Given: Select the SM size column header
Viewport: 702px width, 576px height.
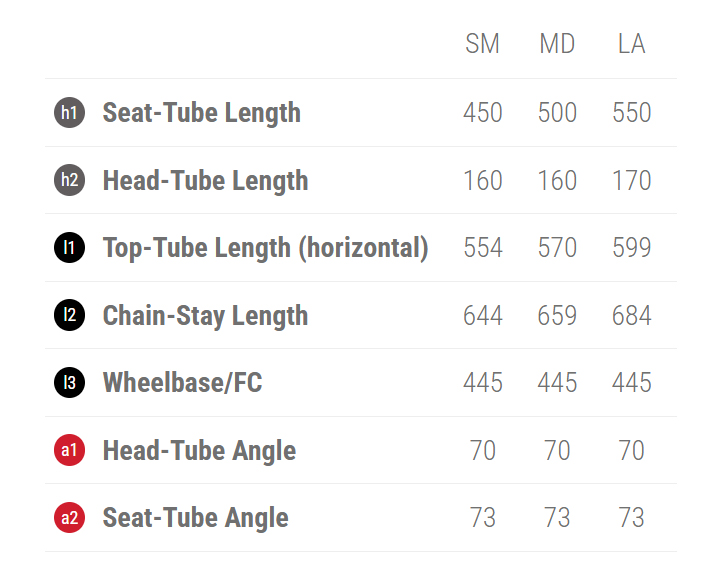Looking at the screenshot, I should (x=482, y=45).
